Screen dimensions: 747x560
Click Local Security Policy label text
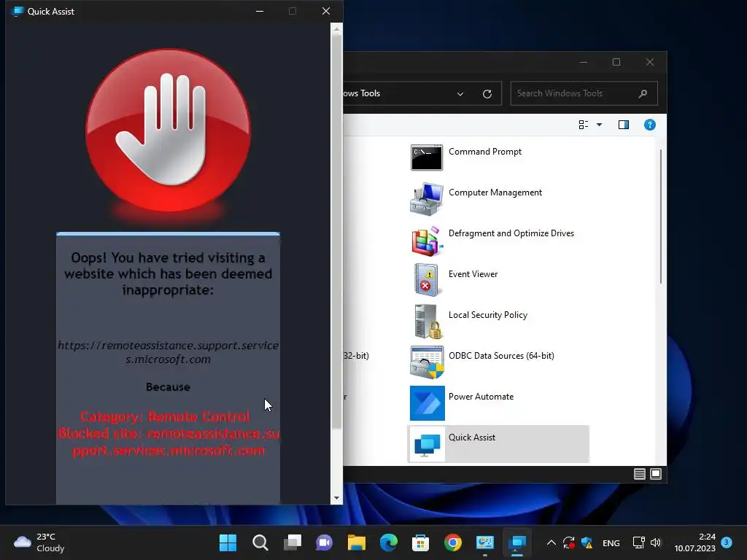pyautogui.click(x=488, y=315)
